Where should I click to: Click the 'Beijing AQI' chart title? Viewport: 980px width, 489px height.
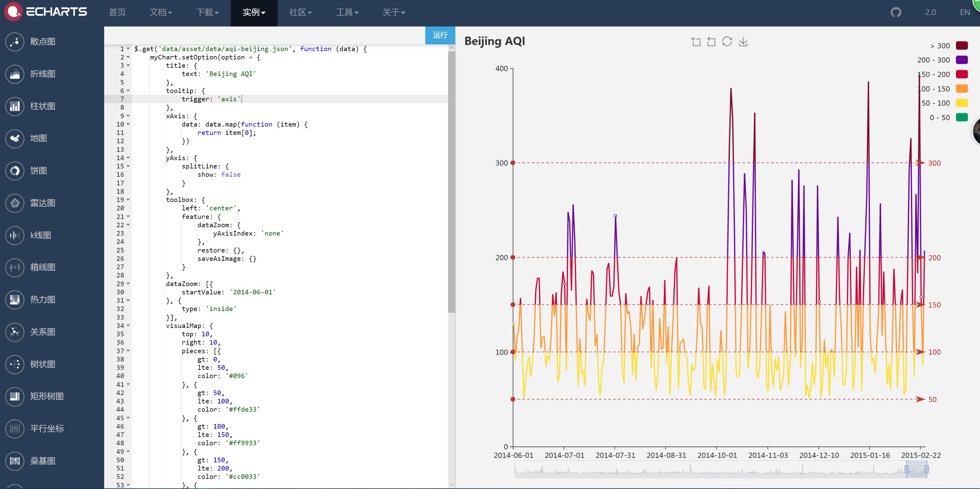495,41
